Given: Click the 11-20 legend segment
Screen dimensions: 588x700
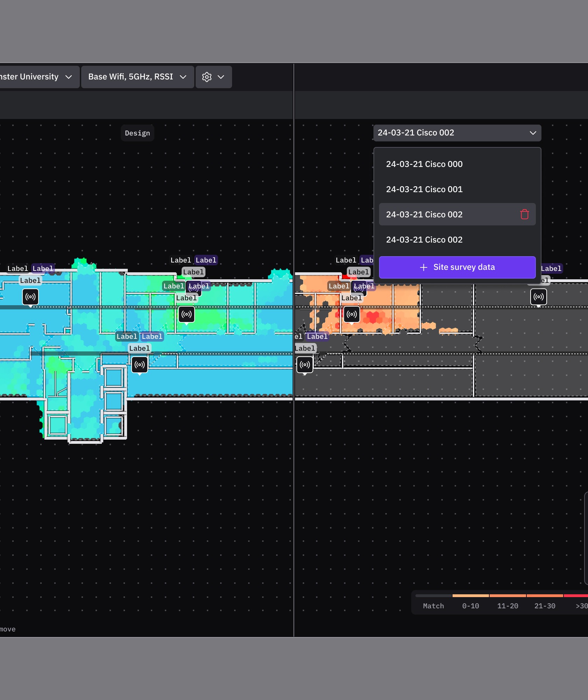Looking at the screenshot, I should pyautogui.click(x=507, y=602).
